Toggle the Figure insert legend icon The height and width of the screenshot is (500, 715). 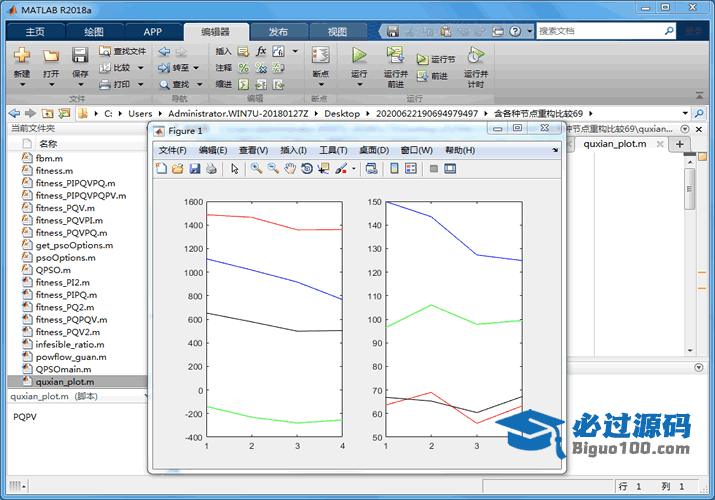(411, 169)
